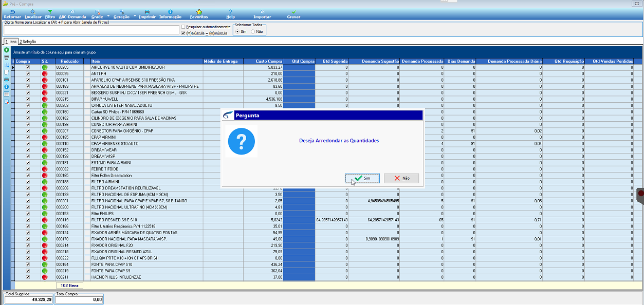Enable Pesquisar automaticamente checkbox
Image resolution: width=644 pixels, height=305 pixels.
[183, 27]
